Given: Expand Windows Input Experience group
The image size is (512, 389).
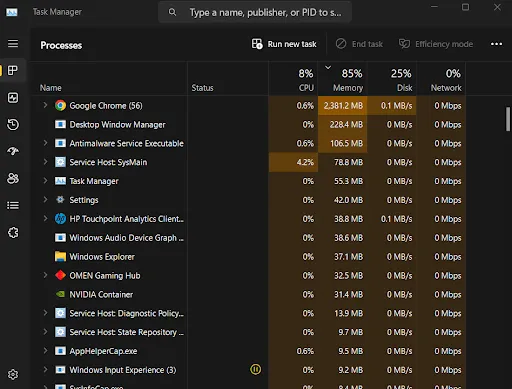Looking at the screenshot, I should (45, 369).
